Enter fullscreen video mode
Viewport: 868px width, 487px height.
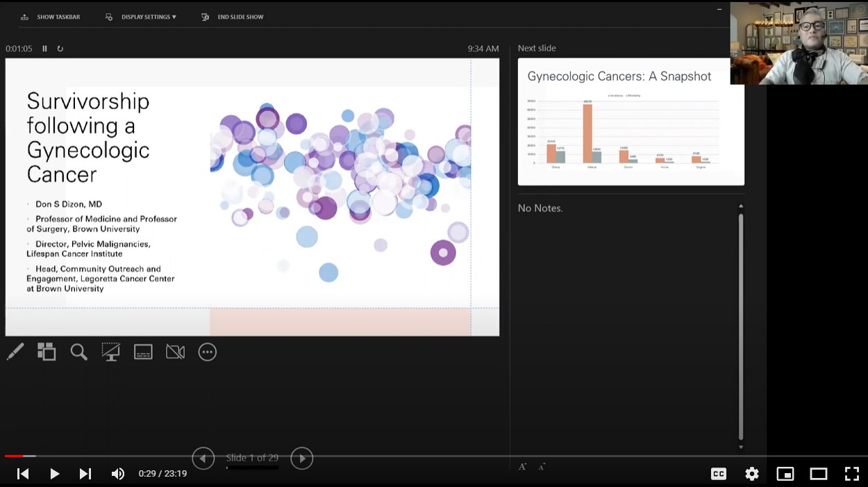click(x=851, y=474)
